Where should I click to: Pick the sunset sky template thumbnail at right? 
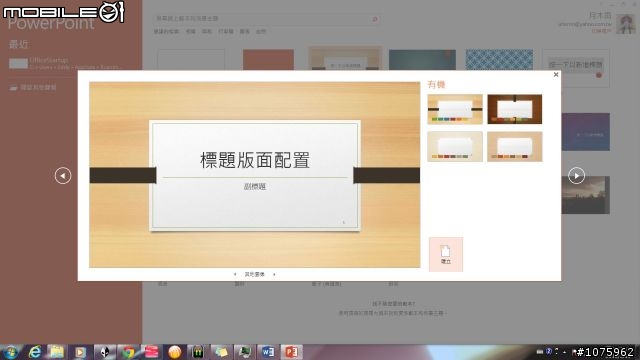(586, 195)
